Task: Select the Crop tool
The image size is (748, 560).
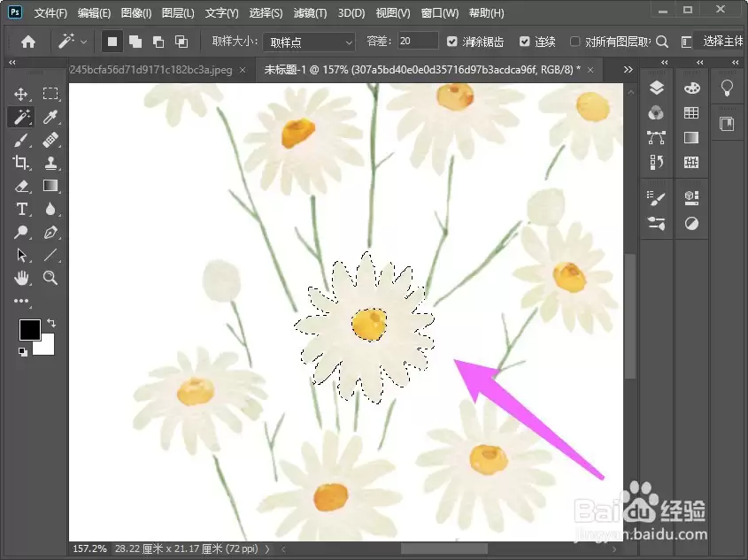Action: pyautogui.click(x=21, y=163)
